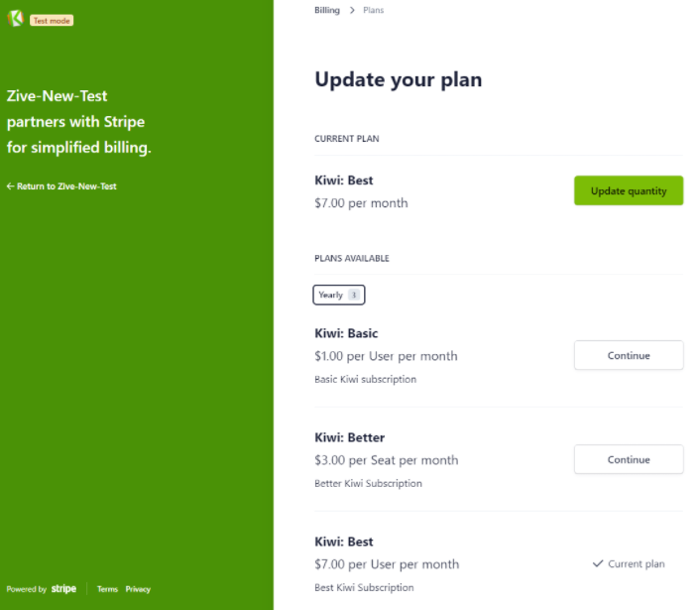This screenshot has width=700, height=610.
Task: Click Update quantity button
Action: click(629, 190)
